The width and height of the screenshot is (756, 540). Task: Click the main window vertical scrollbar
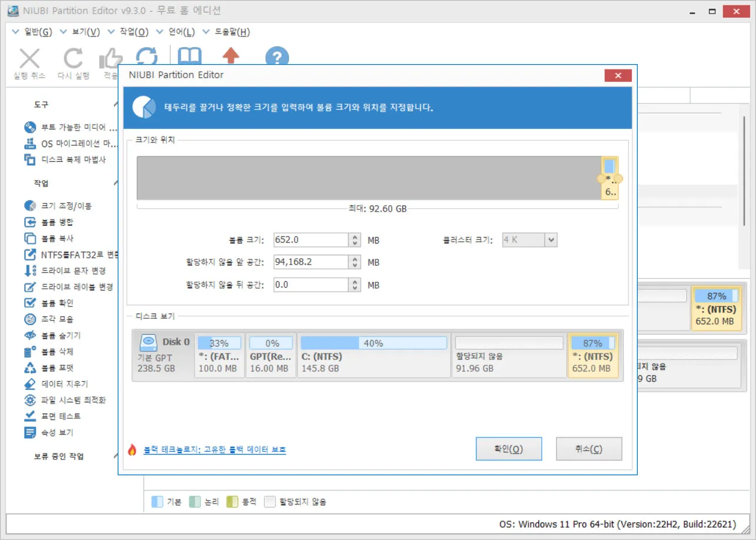click(745, 171)
